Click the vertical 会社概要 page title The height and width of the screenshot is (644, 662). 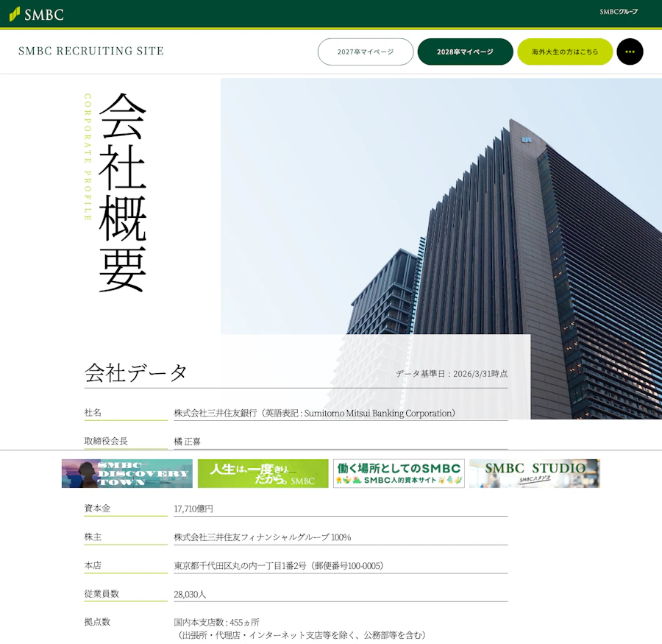click(x=123, y=192)
